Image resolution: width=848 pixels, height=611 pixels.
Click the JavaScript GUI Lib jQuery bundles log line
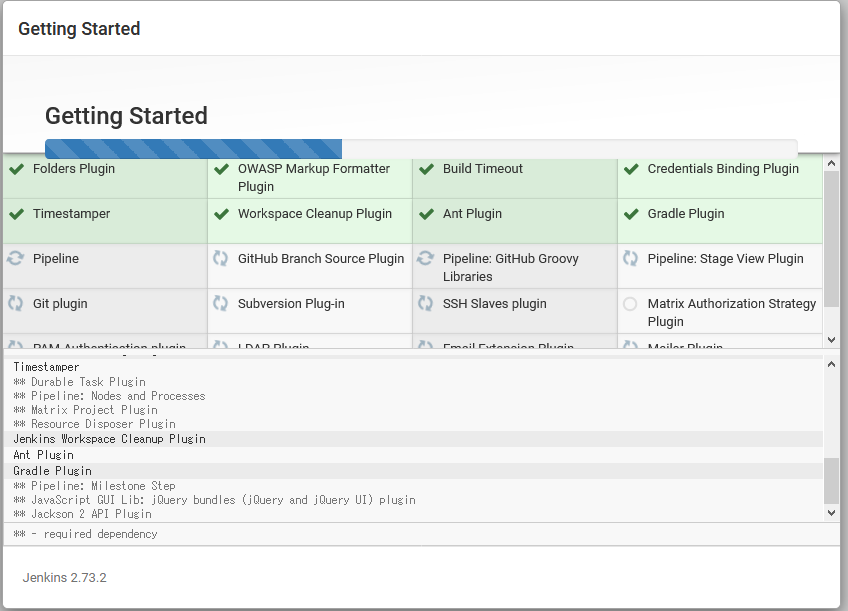click(x=214, y=500)
